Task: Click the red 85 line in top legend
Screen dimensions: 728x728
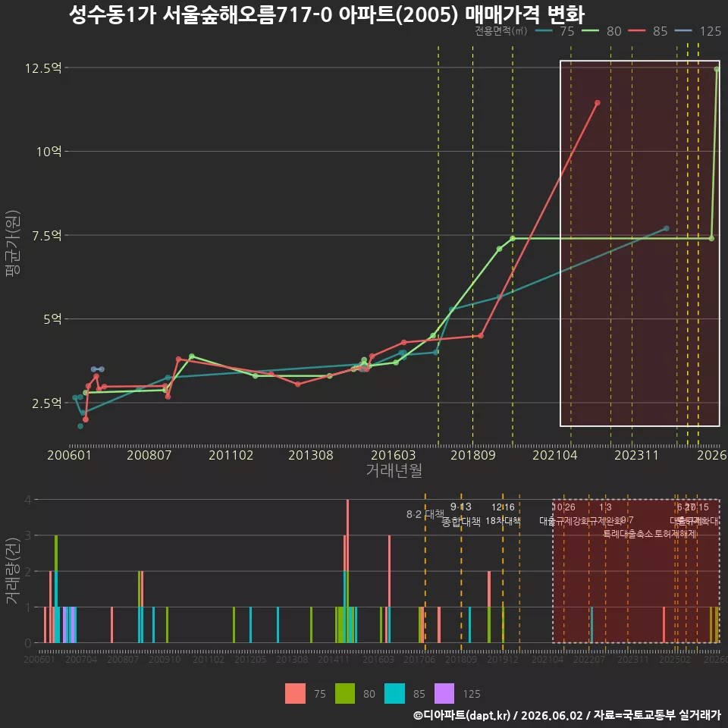Action: click(636, 31)
